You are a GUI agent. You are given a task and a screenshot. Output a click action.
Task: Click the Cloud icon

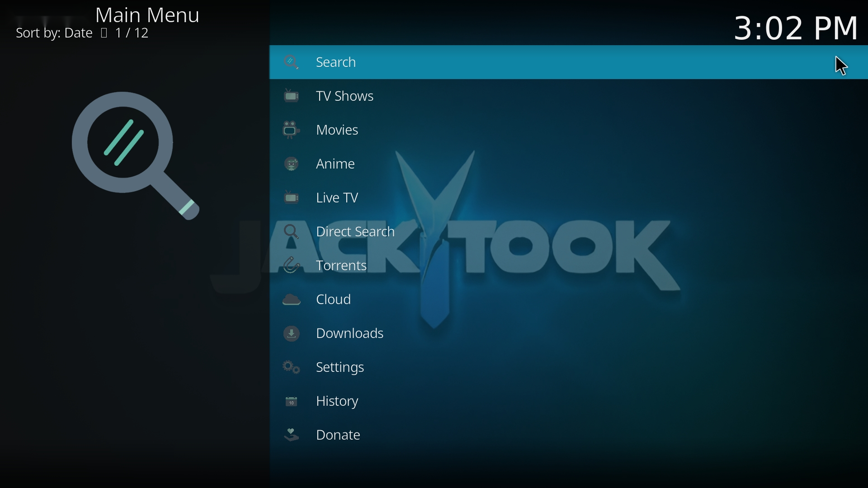292,300
